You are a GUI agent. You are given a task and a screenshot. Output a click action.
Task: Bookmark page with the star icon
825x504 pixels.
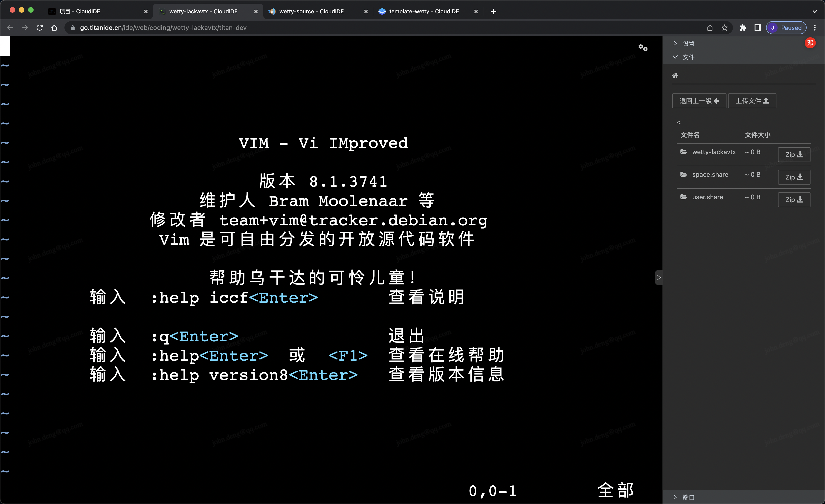click(x=725, y=28)
